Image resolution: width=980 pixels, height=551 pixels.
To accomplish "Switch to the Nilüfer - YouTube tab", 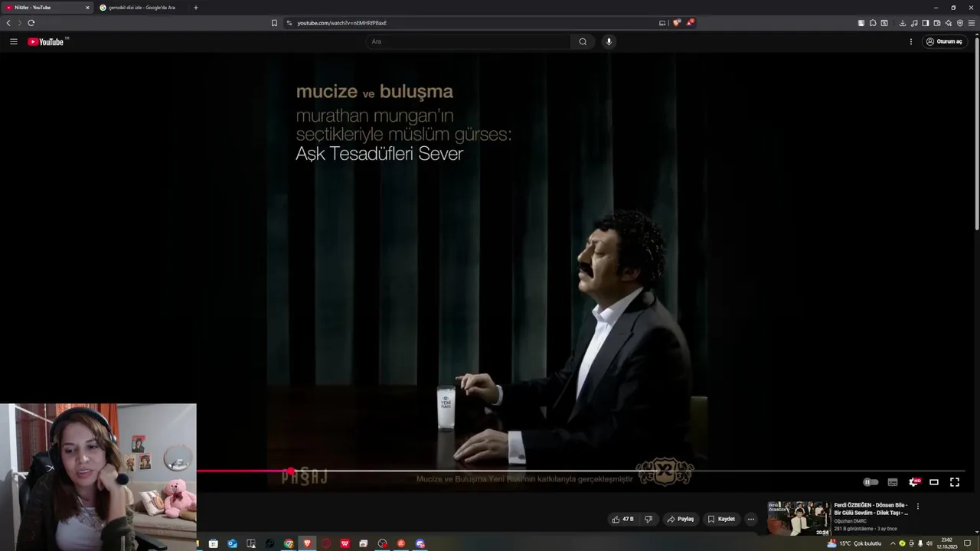I will point(46,8).
